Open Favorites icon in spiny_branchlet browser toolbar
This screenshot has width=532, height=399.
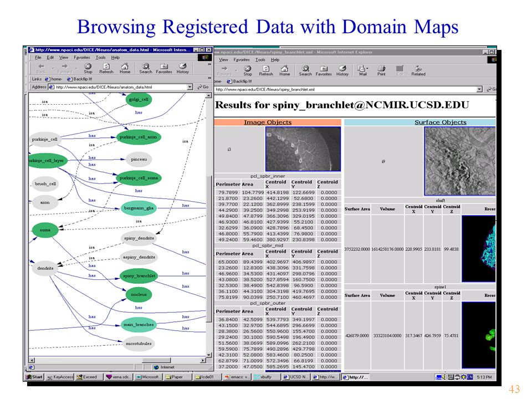324,70
